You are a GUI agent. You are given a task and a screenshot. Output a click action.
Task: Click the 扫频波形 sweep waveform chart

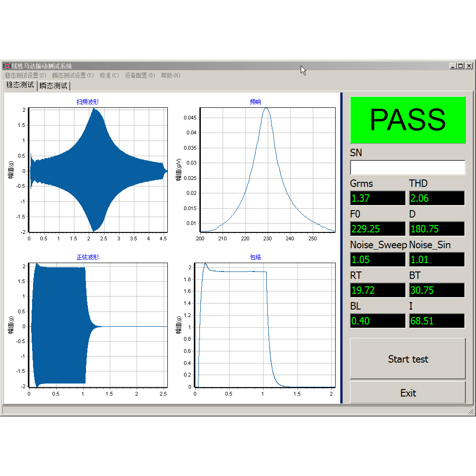coord(98,170)
